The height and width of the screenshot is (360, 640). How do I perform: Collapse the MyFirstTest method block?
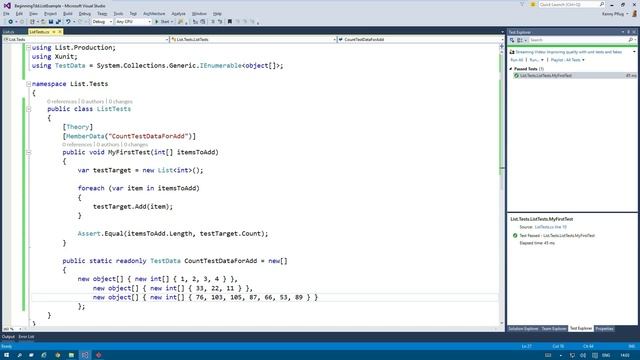pyautogui.click(x=29, y=152)
